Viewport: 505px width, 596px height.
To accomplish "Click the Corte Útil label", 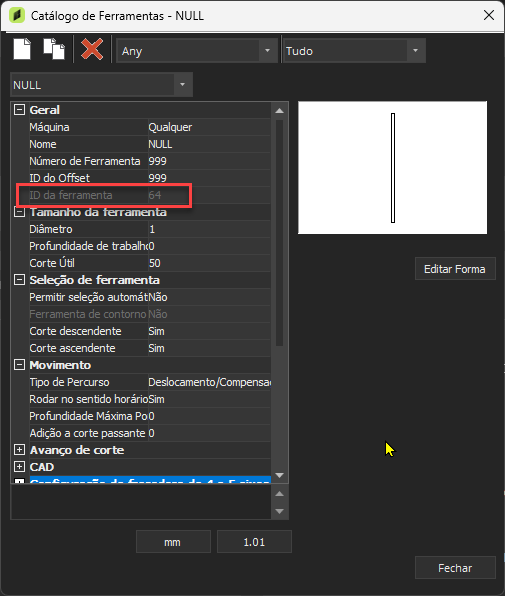I will (x=52, y=263).
